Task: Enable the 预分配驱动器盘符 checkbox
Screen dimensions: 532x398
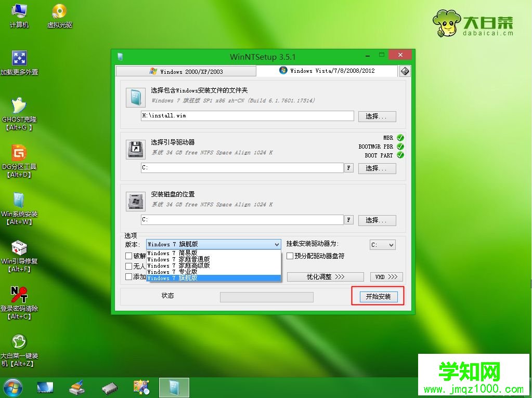Action: click(x=290, y=256)
